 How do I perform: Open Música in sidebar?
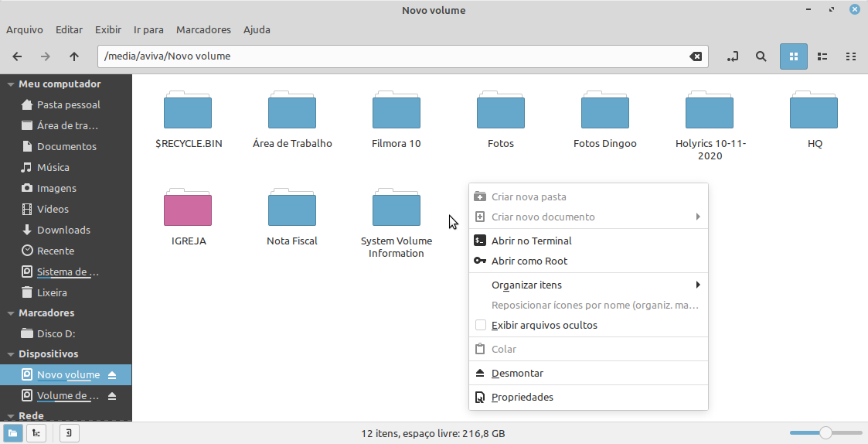pyautogui.click(x=66, y=167)
